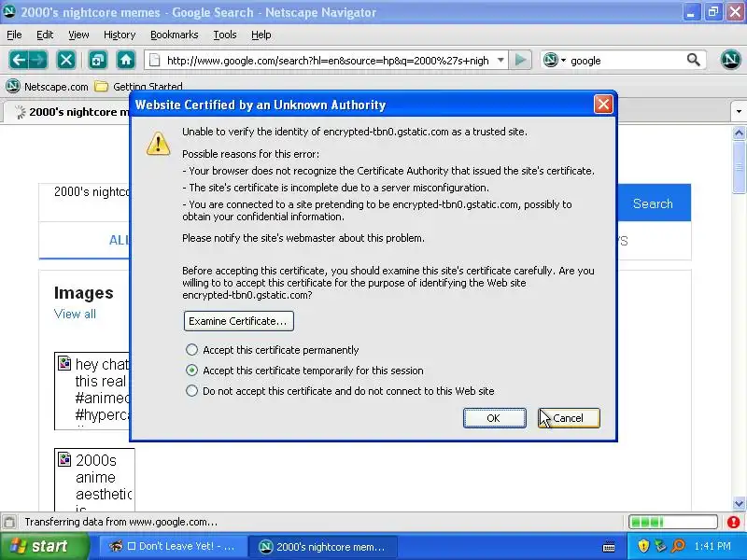
Task: Click the new tab toolbar icon
Action: (98, 60)
